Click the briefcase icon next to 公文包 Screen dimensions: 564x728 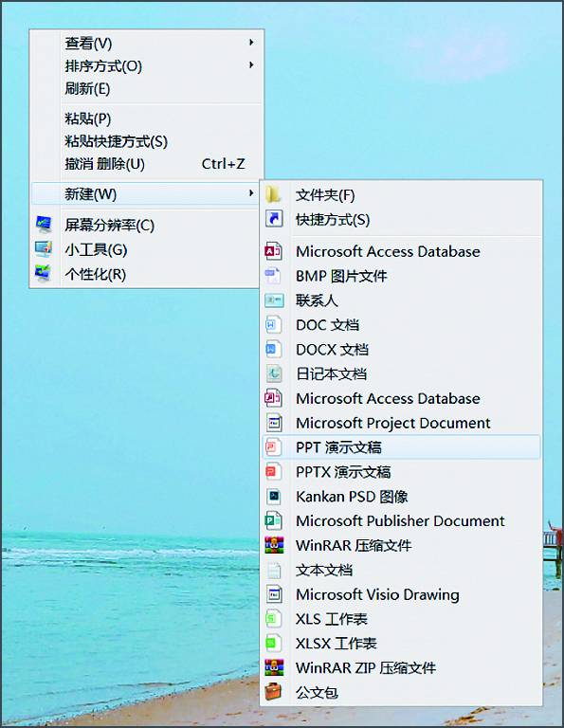pyautogui.click(x=273, y=692)
